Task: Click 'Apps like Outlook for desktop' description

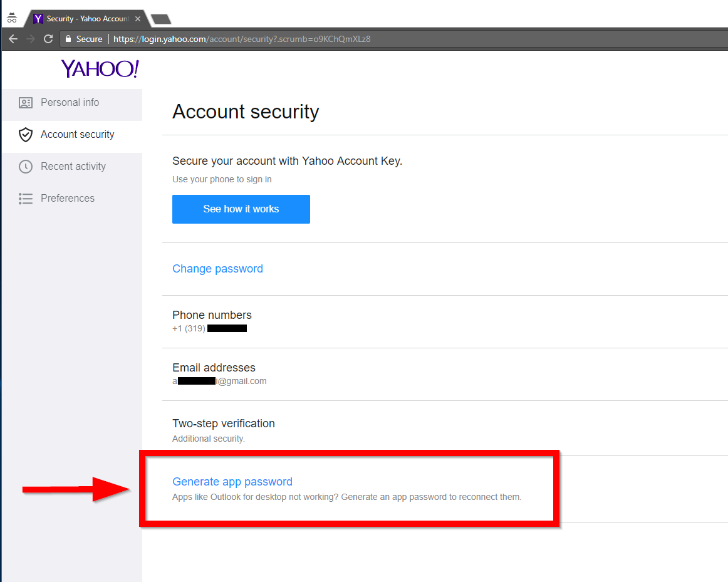Action: (x=347, y=497)
